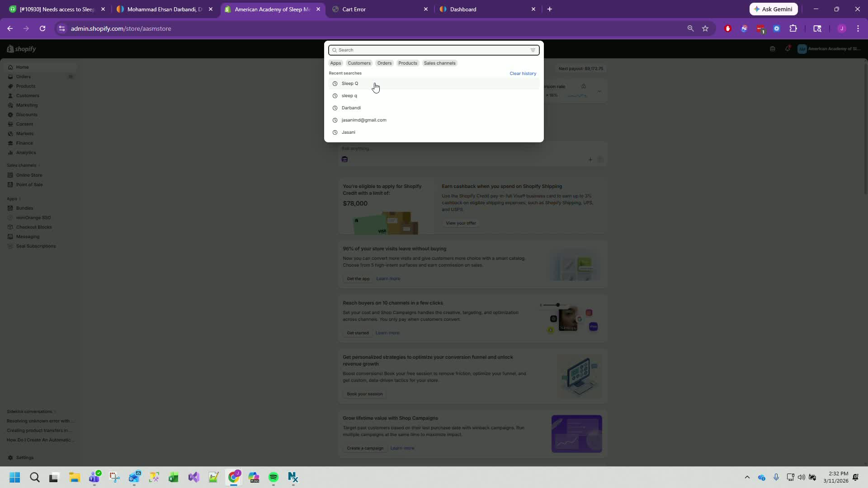Screen dimensions: 868x488
Task: Expand the Apps sidebar section
Action: coord(12,199)
